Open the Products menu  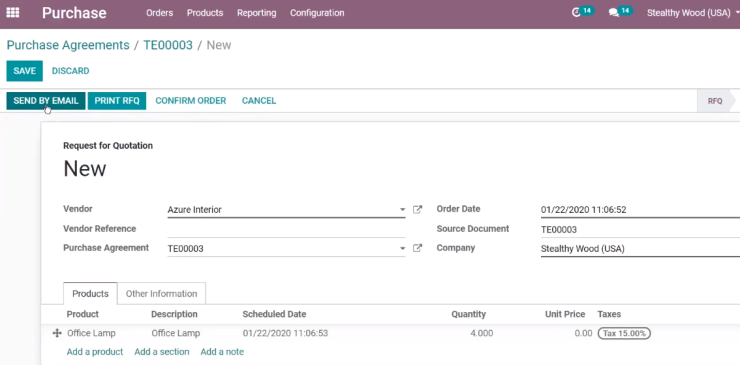(x=205, y=13)
